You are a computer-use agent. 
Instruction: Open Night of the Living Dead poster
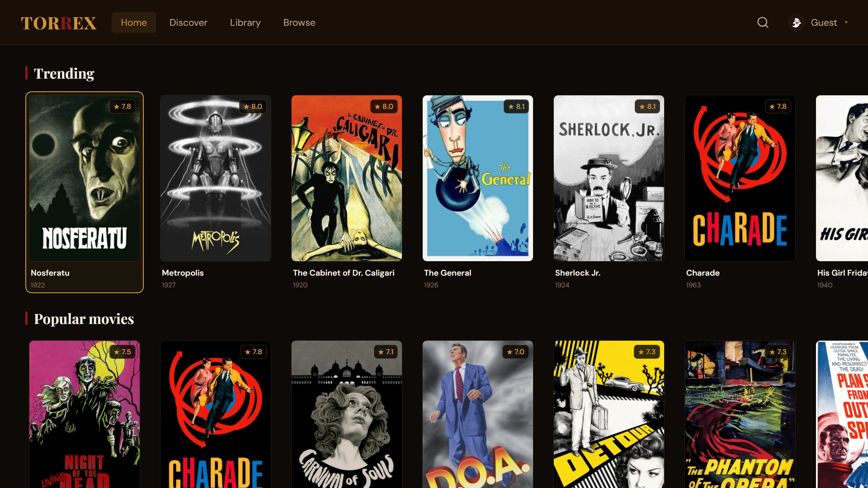(85, 414)
